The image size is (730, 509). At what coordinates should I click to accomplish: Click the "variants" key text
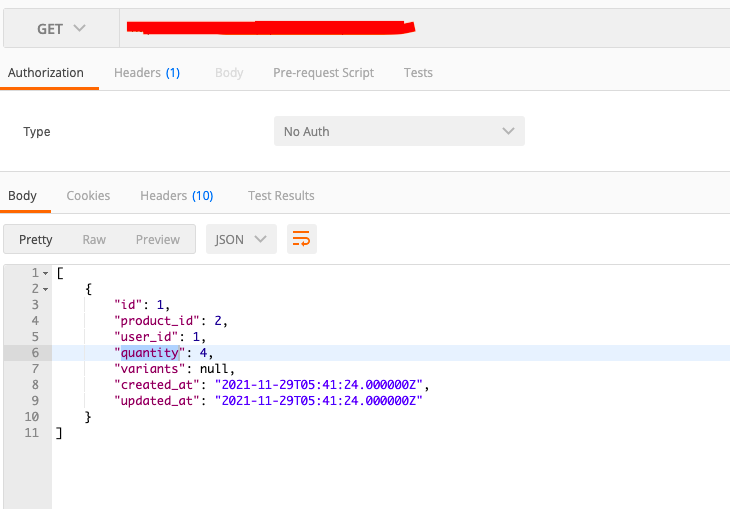(x=149, y=369)
